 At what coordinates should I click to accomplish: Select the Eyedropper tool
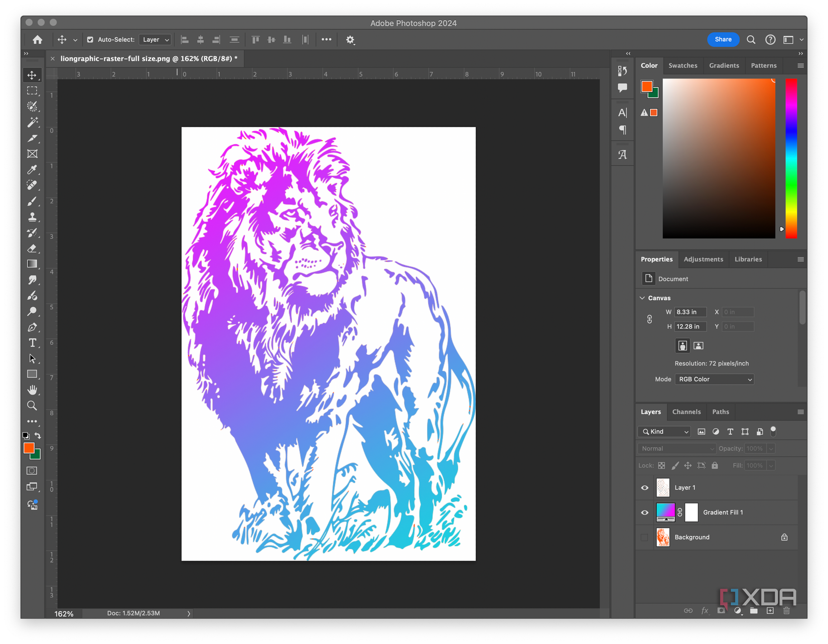tap(32, 170)
